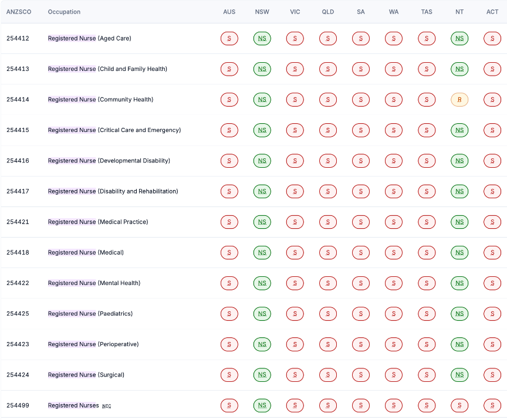Screen dimensions: 507x420
Task: Click VIC badge for Registered Nurse (Paediatrics)
Action: 295,314
